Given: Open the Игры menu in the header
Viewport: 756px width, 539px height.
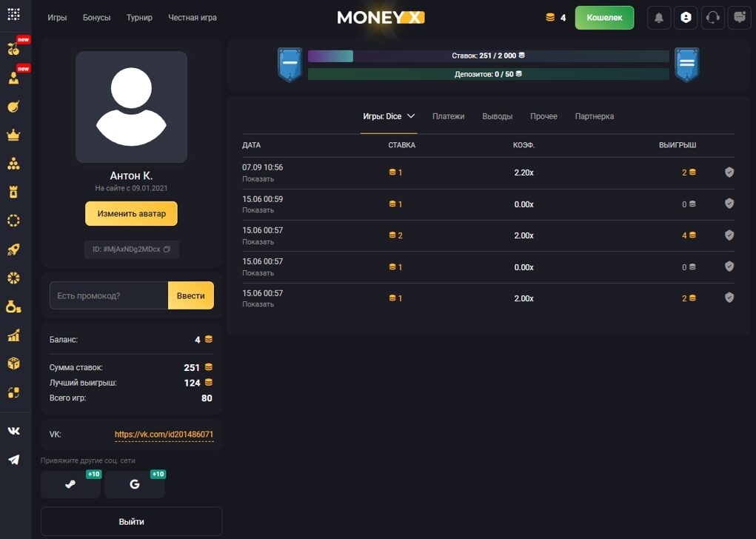Looking at the screenshot, I should [x=57, y=17].
